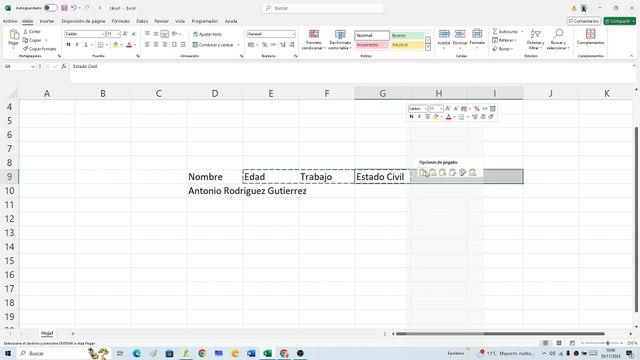Image resolution: width=640 pixels, height=360 pixels.
Task: Open Ordenar y filtrar
Action: coord(535,39)
